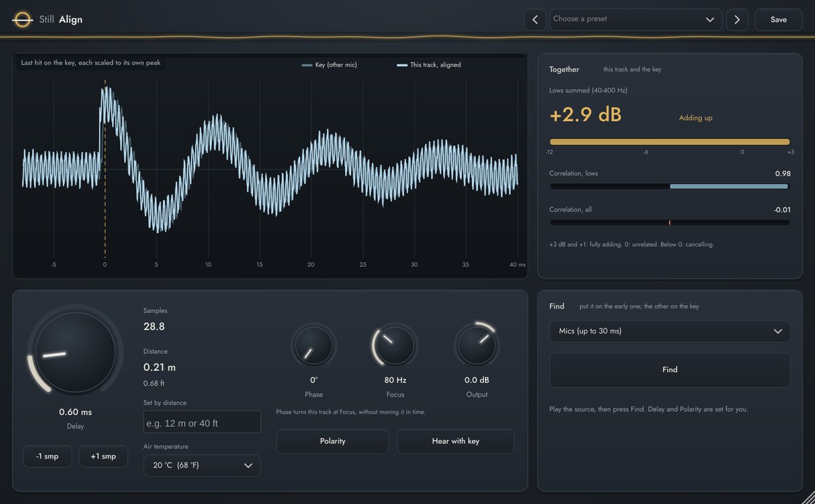Click the 40 ms time axis label
The height and width of the screenshot is (504, 815).
click(518, 265)
